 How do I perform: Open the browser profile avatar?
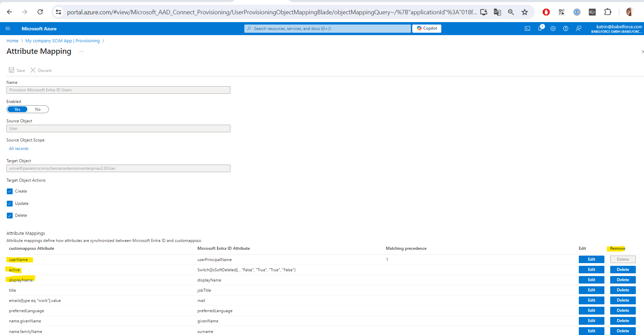point(630,12)
